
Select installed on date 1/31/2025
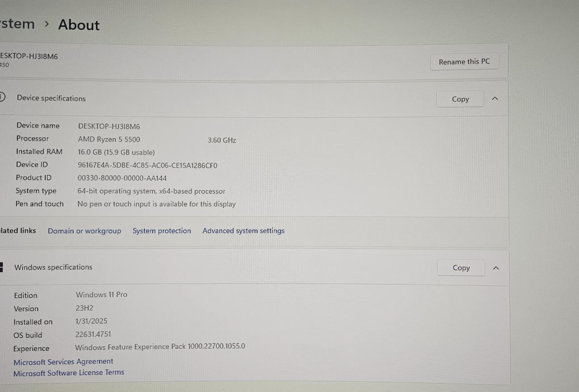pos(91,321)
